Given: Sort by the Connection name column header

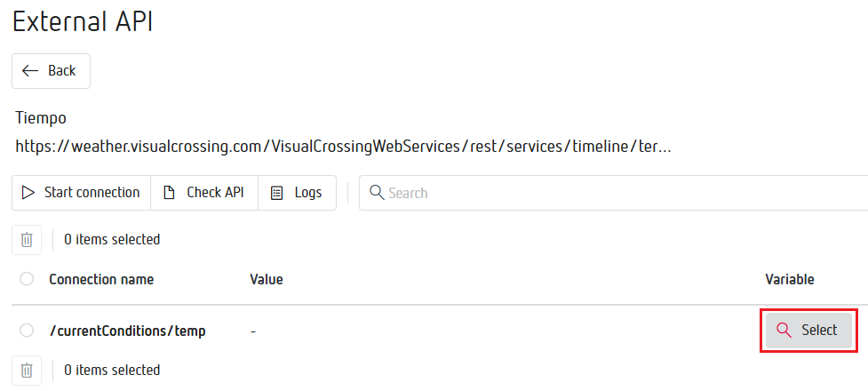Looking at the screenshot, I should click(x=101, y=279).
